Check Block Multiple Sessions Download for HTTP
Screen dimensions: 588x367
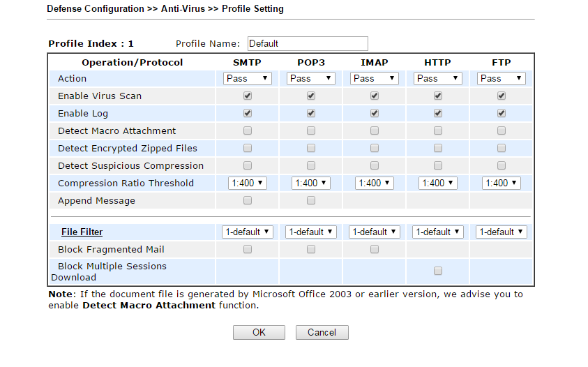(x=438, y=271)
